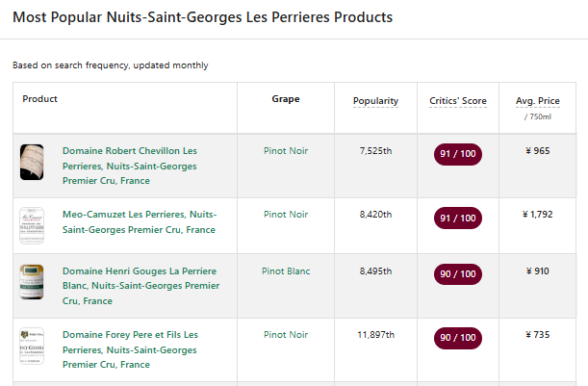The image size is (588, 386).
Task: Click Meo-Camuzet's 91 / 100 score badge
Action: (458, 218)
